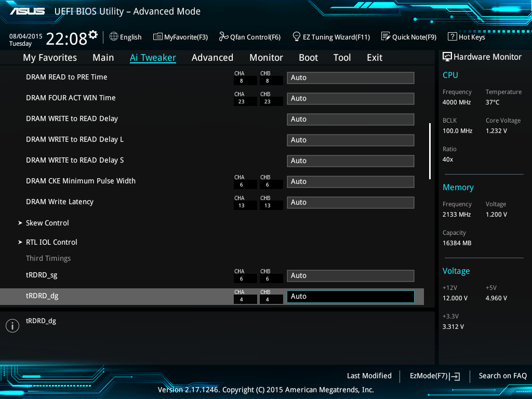Open Qfan Control fan icon
The height and width of the screenshot is (399, 532).
click(x=223, y=36)
